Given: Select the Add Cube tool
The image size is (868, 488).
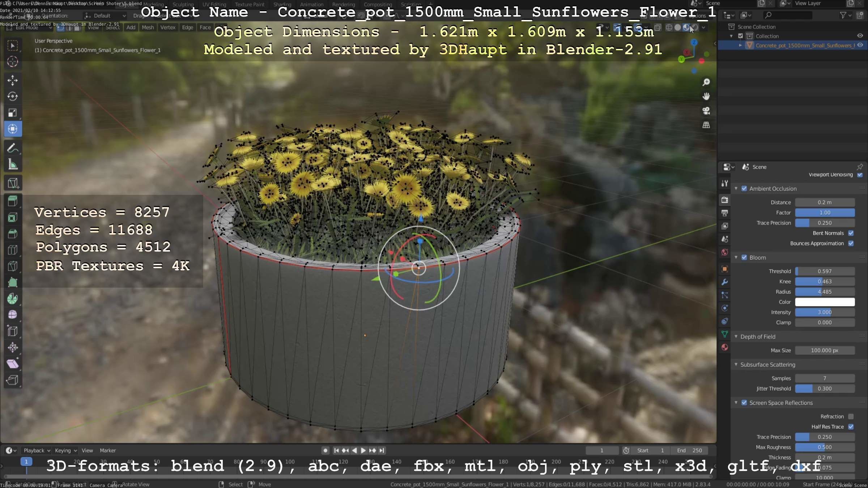Looking at the screenshot, I should point(13,183).
